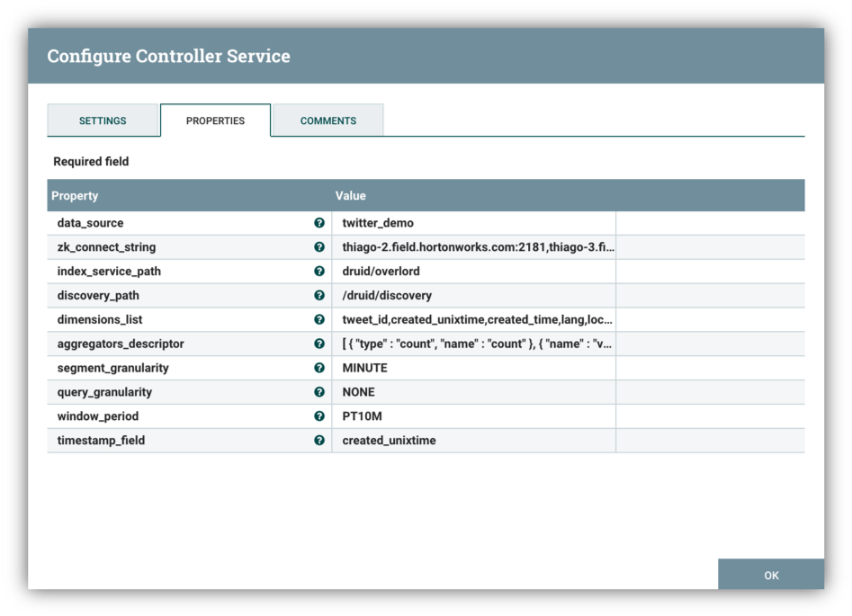
Task: Select the Properties tab
Action: [215, 121]
